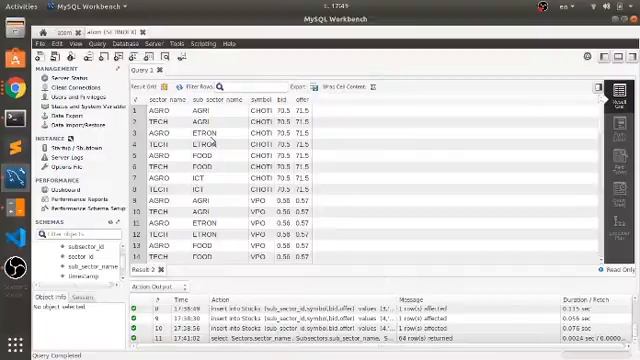Open Query Stats view in side panel
The width and height of the screenshot is (640, 360).
coord(619,194)
